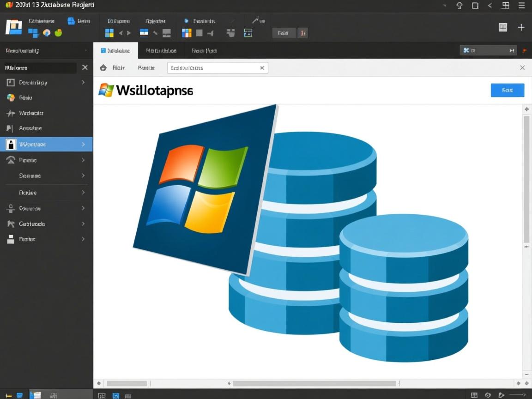The image size is (532, 399).
Task: Click the plus icon at top right
Action: click(x=521, y=27)
